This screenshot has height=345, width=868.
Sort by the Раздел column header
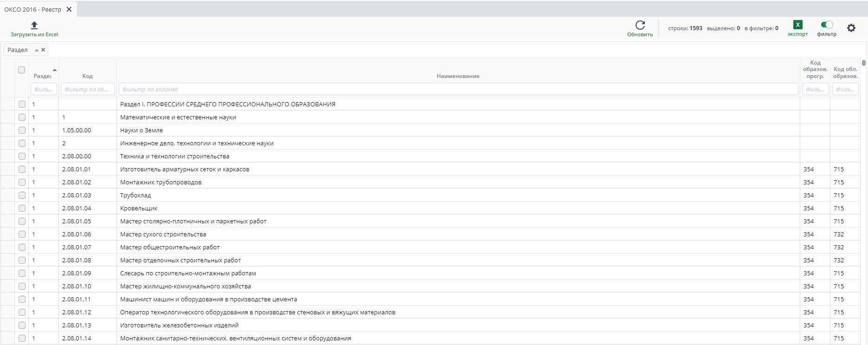[42, 76]
